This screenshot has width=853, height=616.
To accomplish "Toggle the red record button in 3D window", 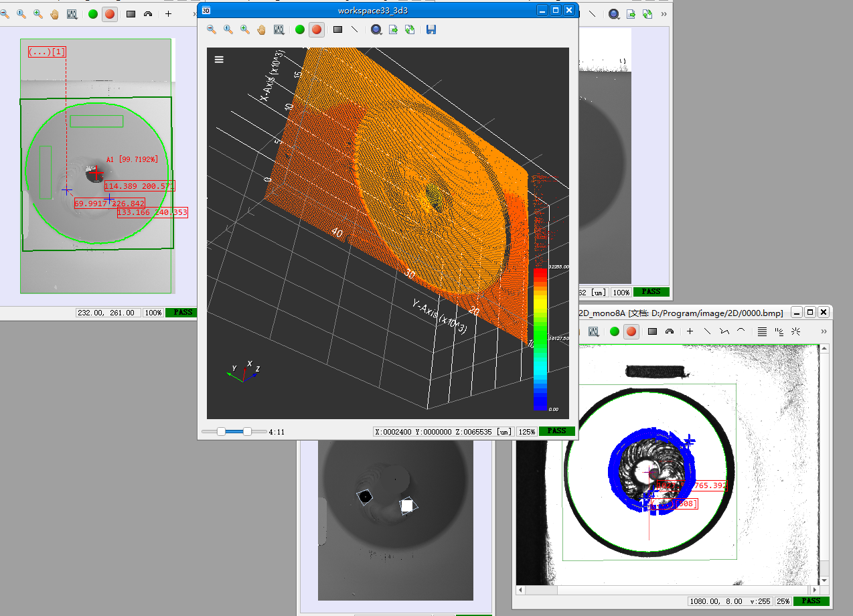I will pyautogui.click(x=317, y=29).
